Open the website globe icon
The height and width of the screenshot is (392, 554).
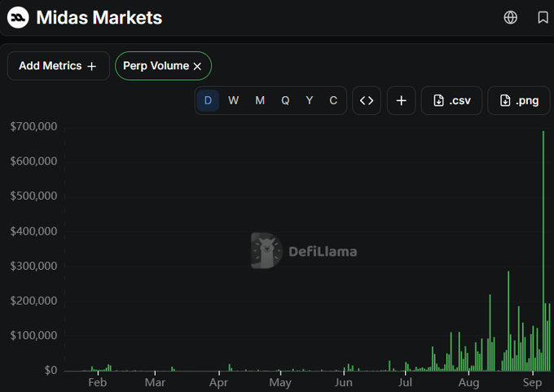point(511,17)
